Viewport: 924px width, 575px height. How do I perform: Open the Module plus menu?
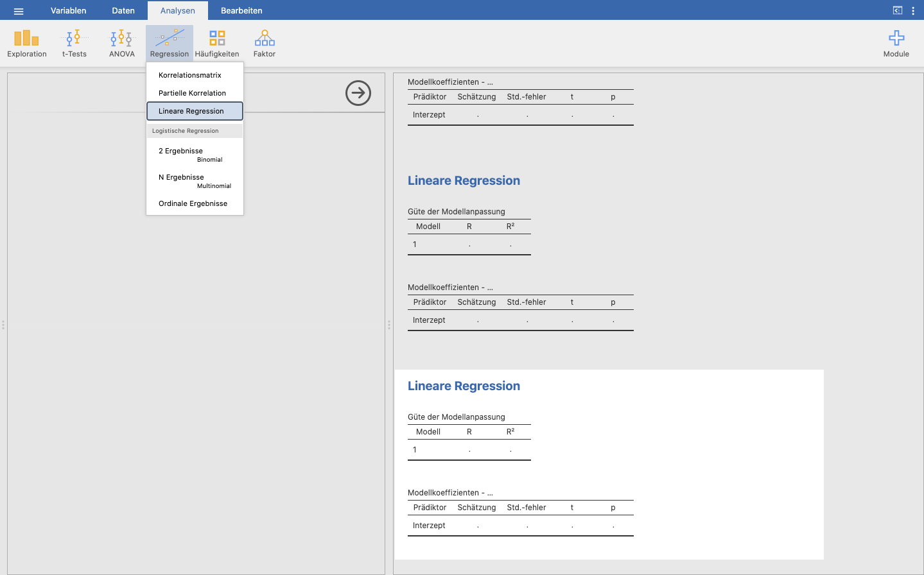pos(896,44)
